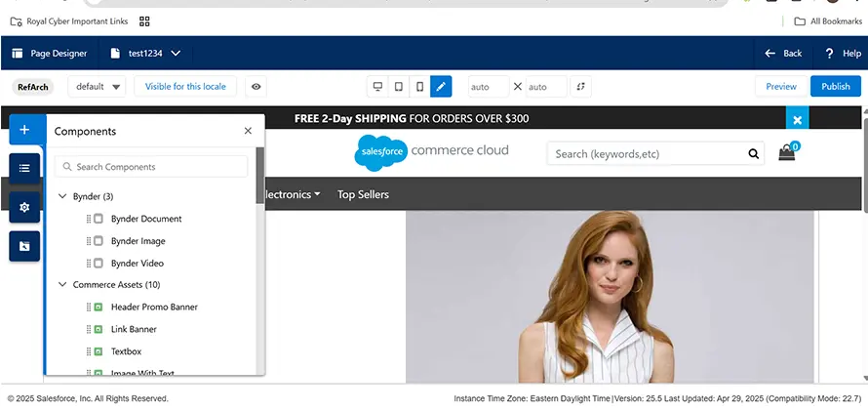Click the Components panel title
This screenshot has width=868, height=410.
click(85, 132)
